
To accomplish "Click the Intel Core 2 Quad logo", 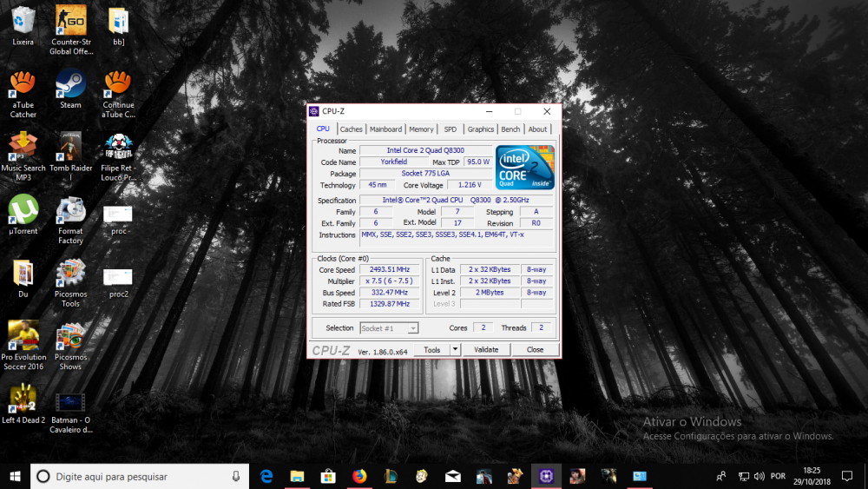I will click(524, 168).
